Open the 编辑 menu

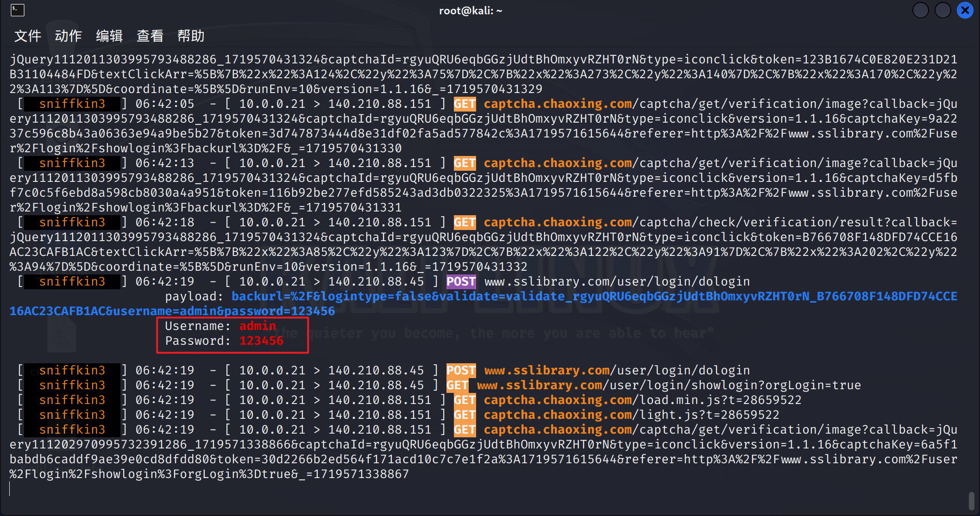[x=109, y=36]
